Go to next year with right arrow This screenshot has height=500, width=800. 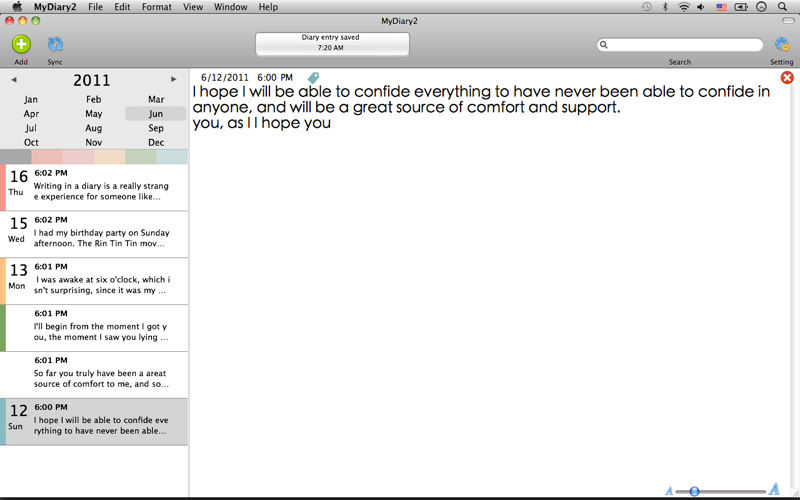tap(174, 79)
